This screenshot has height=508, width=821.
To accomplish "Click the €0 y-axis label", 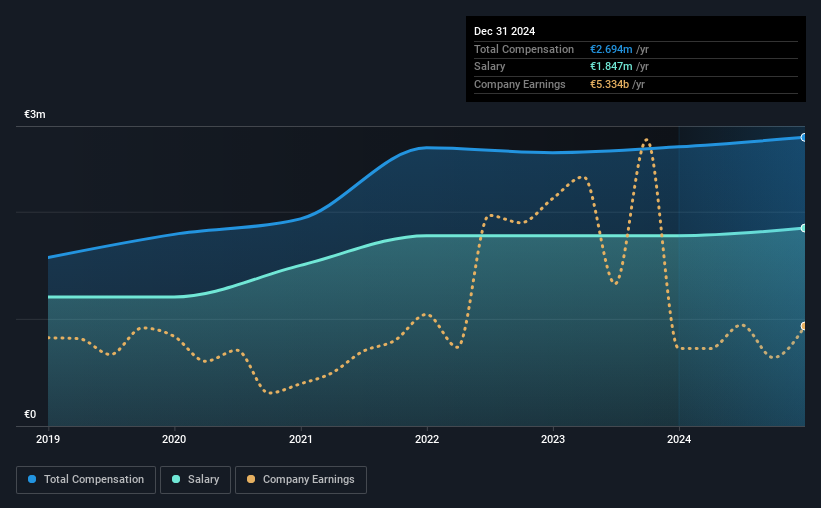I will [x=30, y=415].
